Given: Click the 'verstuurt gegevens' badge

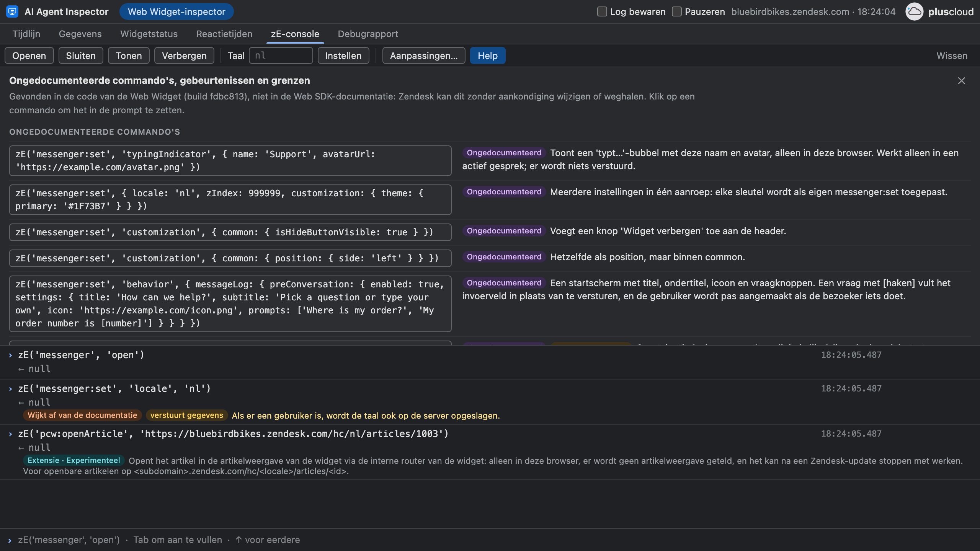Looking at the screenshot, I should (186, 415).
